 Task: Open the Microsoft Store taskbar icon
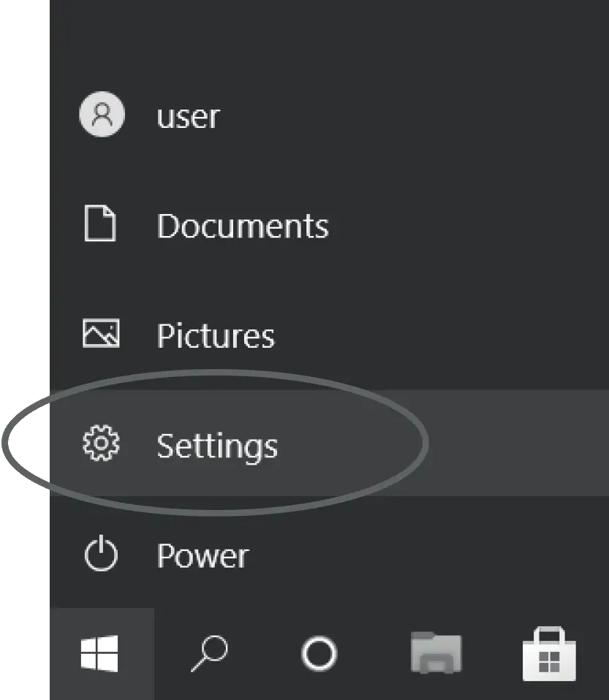pyautogui.click(x=549, y=653)
